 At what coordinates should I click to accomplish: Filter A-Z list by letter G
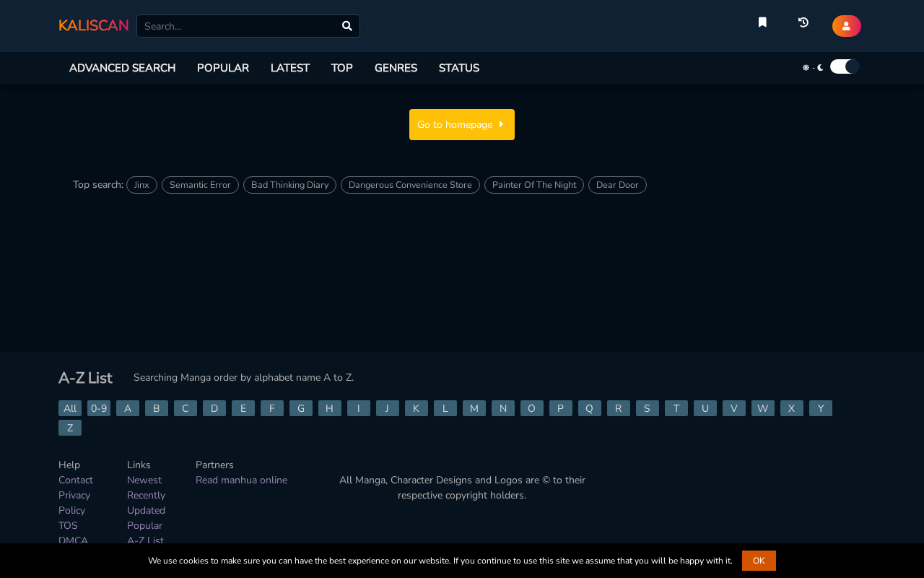pyautogui.click(x=301, y=408)
